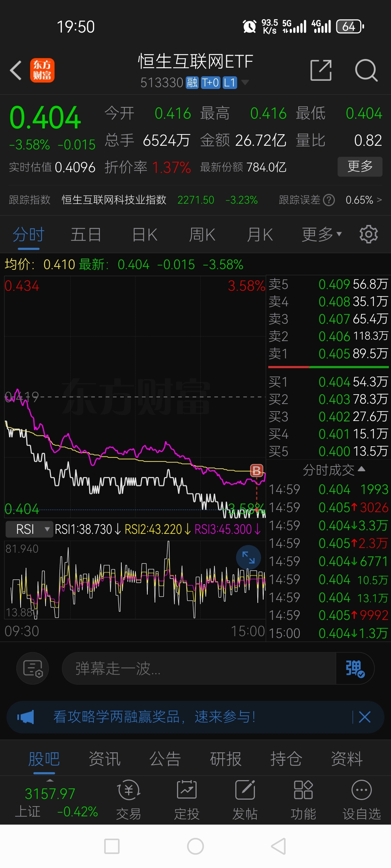Tap the share/export icon

tap(321, 70)
